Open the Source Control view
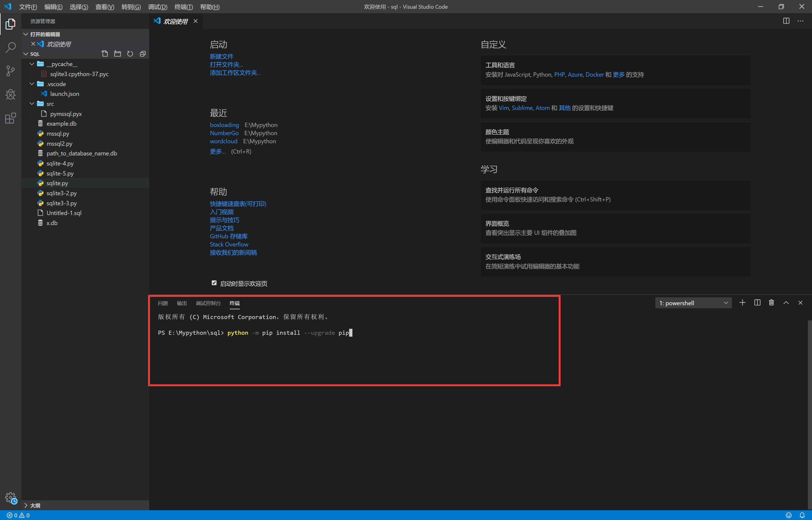This screenshot has height=520, width=812. [11, 71]
